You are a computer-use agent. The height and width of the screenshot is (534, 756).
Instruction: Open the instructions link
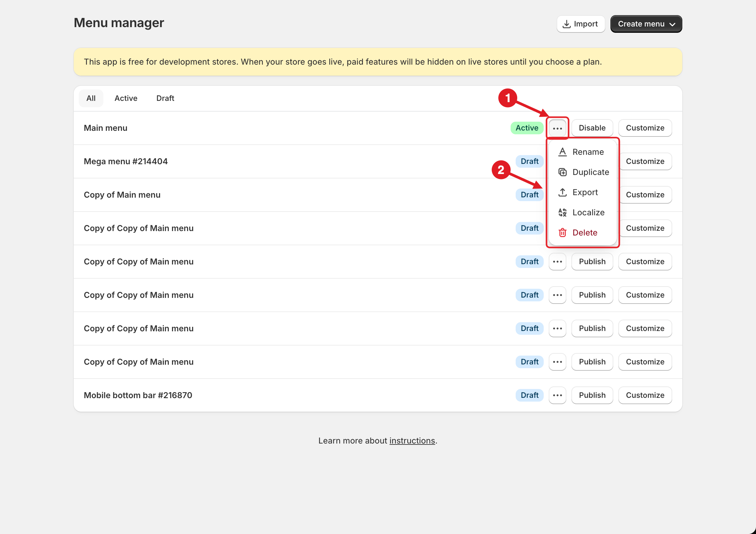pos(412,441)
